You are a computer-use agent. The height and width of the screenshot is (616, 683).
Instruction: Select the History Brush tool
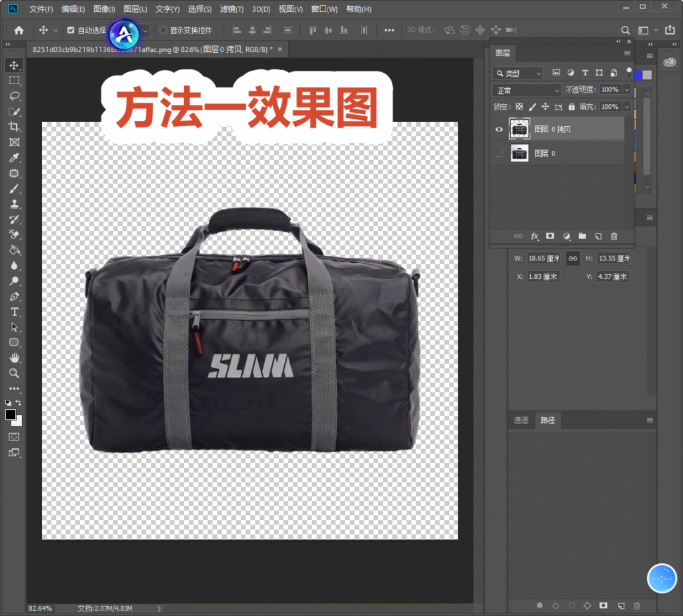pos(14,220)
